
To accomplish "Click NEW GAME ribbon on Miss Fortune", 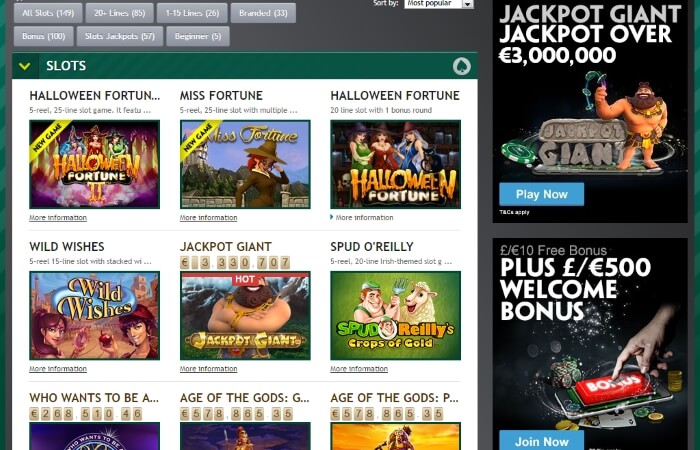I will 199,139.
